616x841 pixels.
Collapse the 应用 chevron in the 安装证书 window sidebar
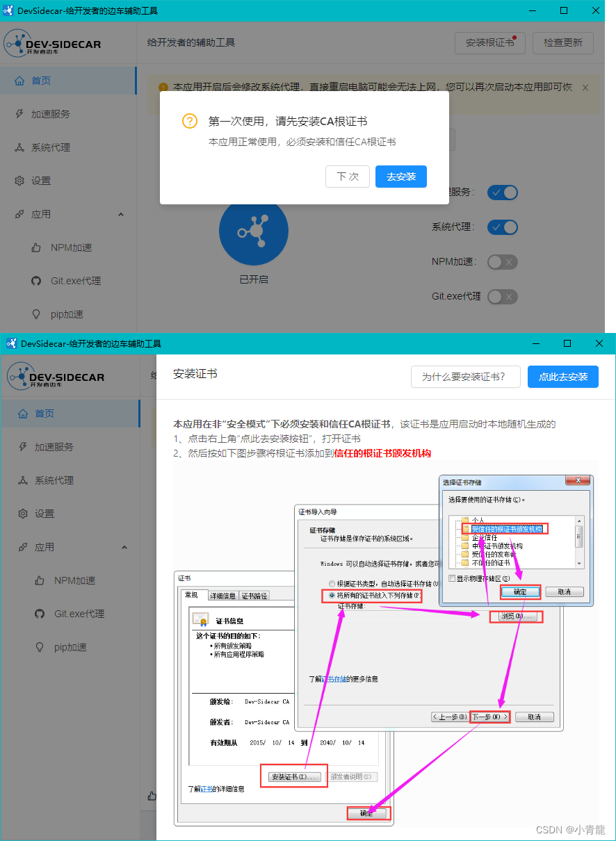point(124,547)
